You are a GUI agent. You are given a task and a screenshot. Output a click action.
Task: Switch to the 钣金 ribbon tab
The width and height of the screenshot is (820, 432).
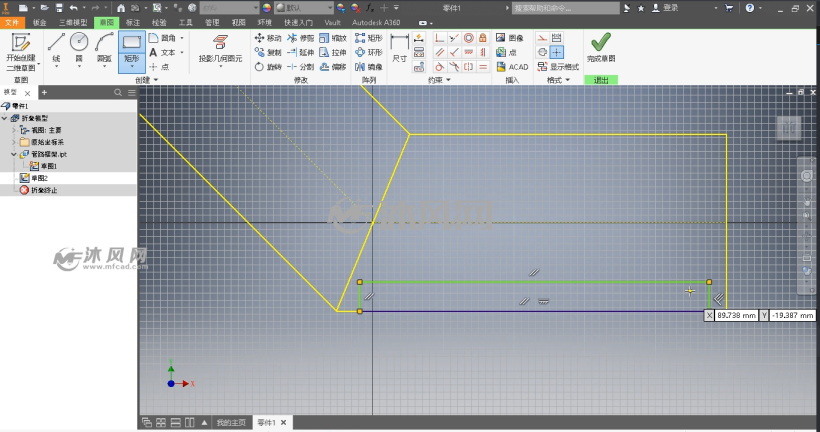39,22
